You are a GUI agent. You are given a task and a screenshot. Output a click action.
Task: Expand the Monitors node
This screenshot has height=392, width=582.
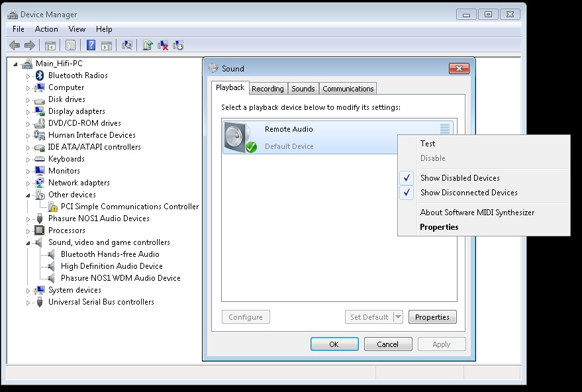click(28, 171)
